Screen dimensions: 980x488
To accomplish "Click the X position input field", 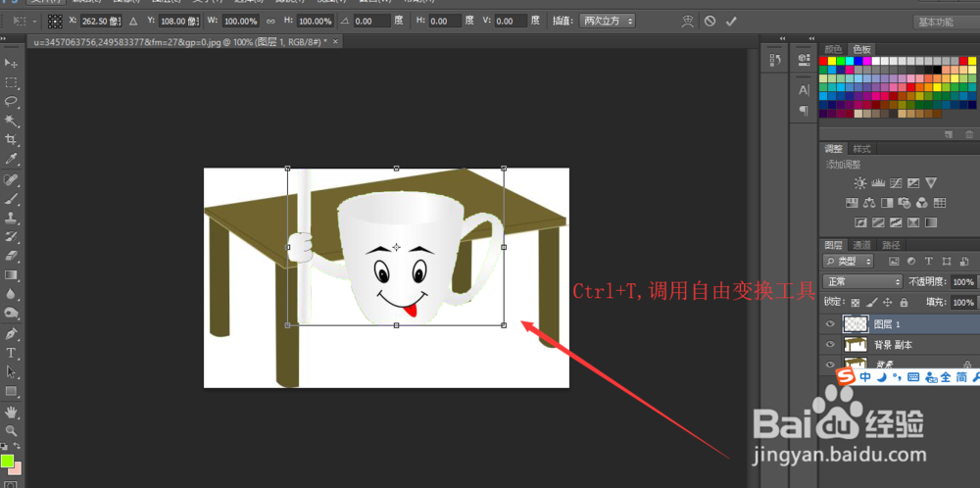I will coord(101,22).
